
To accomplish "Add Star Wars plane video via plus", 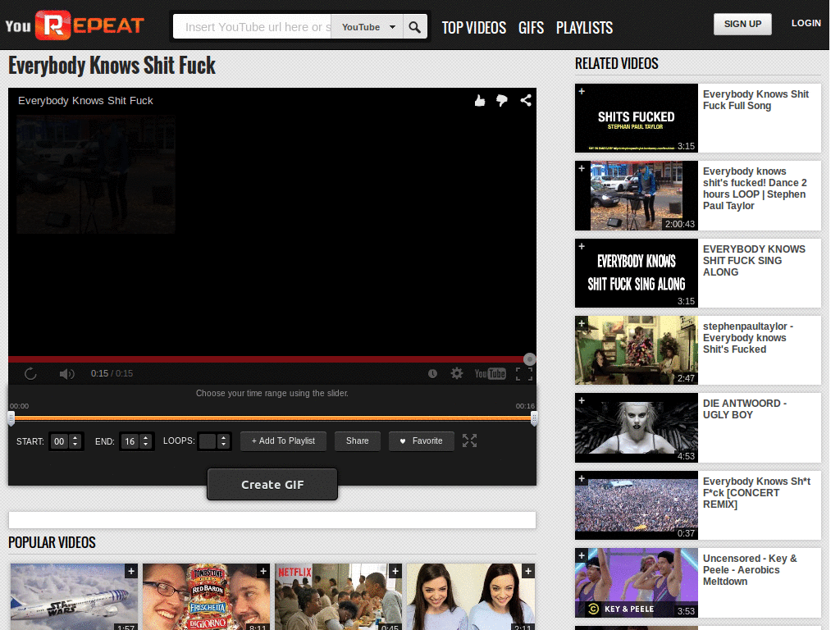I will tap(131, 571).
